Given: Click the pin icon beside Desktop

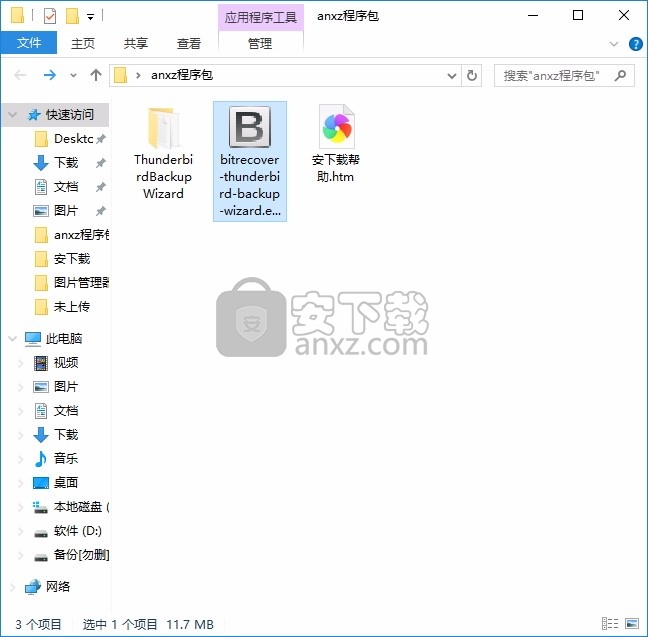Looking at the screenshot, I should click(101, 139).
